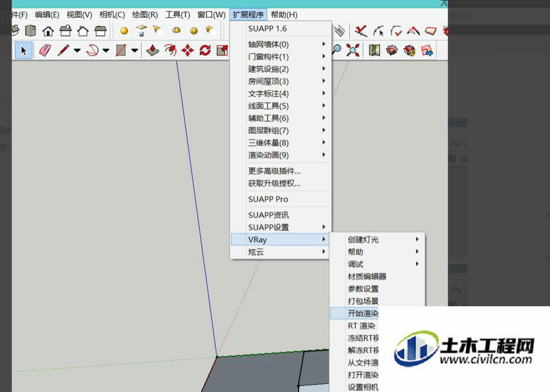Viewport: 550px width, 392px height.
Task: Open the SUAPP Pro entry
Action: [x=280, y=199]
